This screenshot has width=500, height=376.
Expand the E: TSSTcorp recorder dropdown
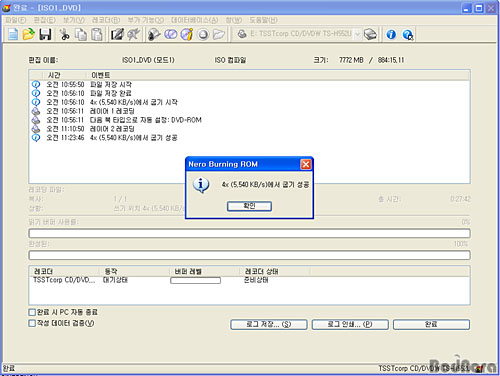(357, 34)
